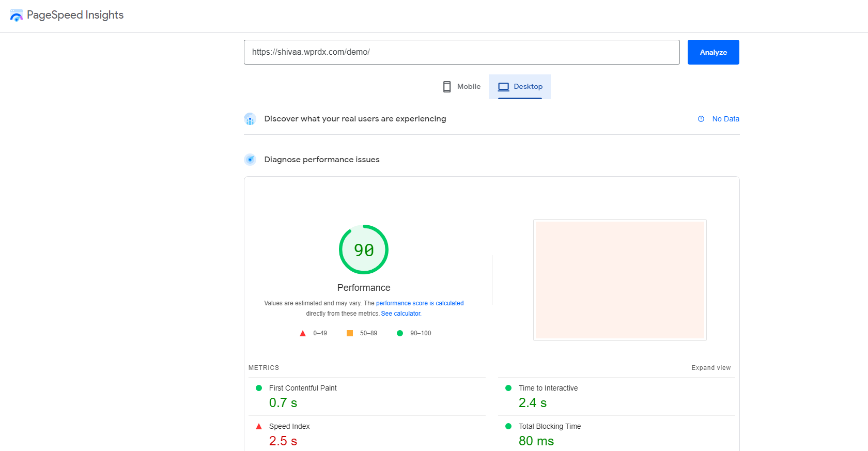Click the real users experience icon
The width and height of the screenshot is (868, 451).
click(250, 119)
